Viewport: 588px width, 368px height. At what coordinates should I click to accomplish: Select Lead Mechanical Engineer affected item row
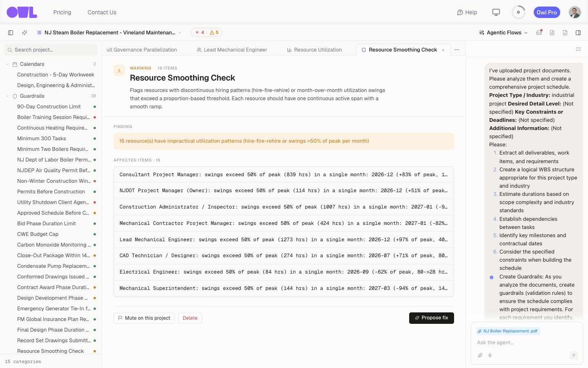coord(284,240)
